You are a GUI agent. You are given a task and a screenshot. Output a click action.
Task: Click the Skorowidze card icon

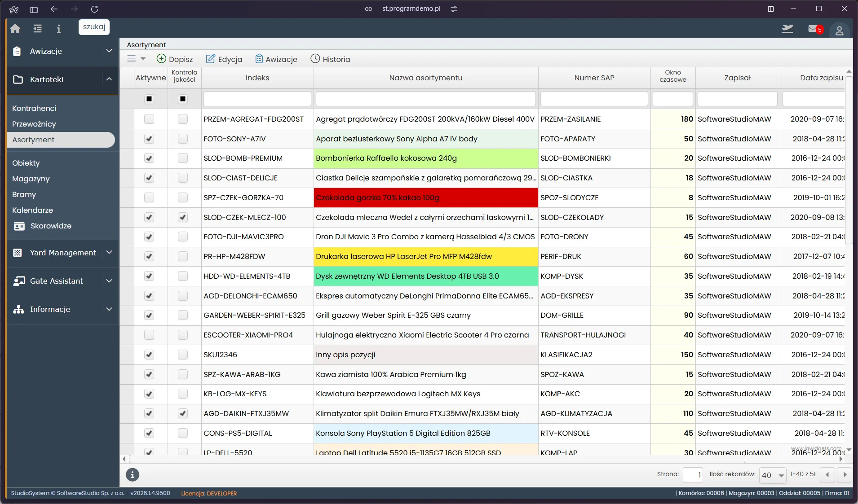tap(19, 226)
